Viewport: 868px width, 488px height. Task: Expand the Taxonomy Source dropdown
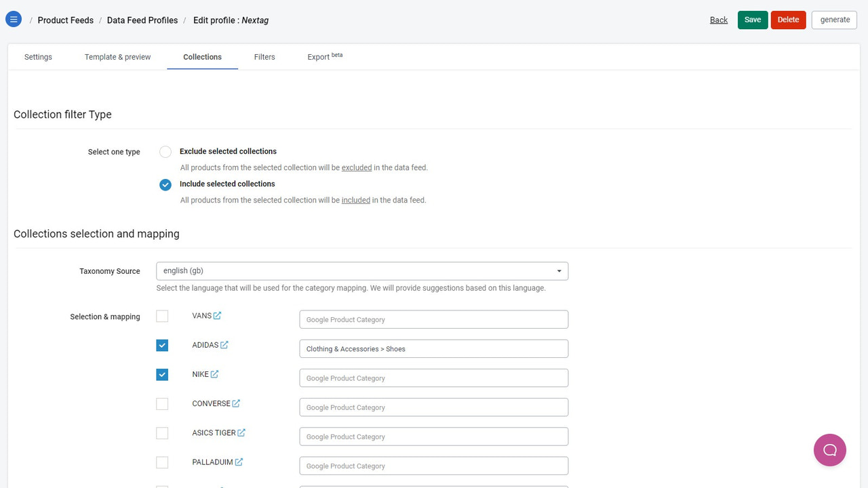362,271
